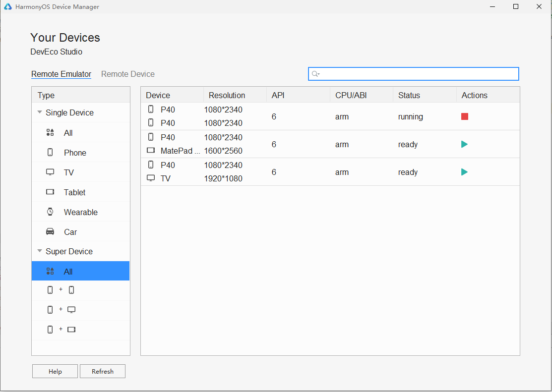Select the Phone device type icon
Screen dimensions: 552x392
(50, 152)
